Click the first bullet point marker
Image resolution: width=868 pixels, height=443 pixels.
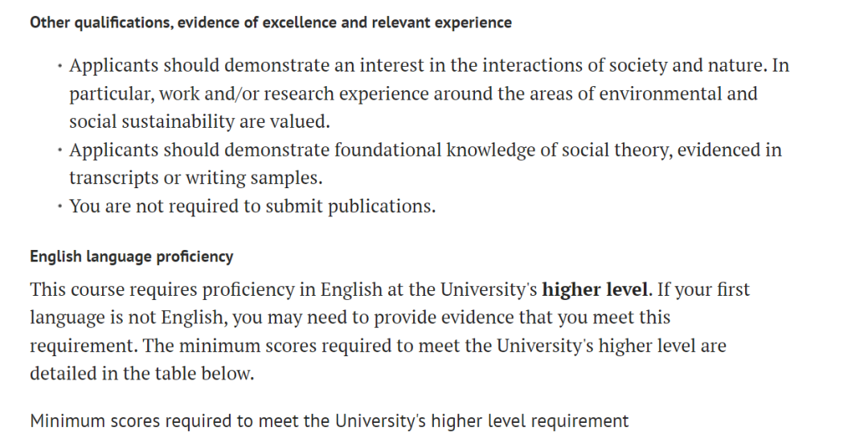[x=60, y=67]
